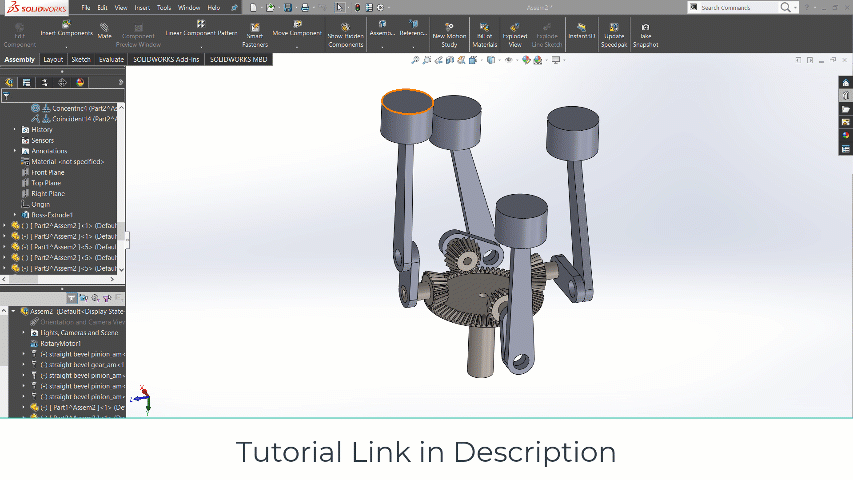
Task: Click Update Speedpak
Action: click(614, 35)
